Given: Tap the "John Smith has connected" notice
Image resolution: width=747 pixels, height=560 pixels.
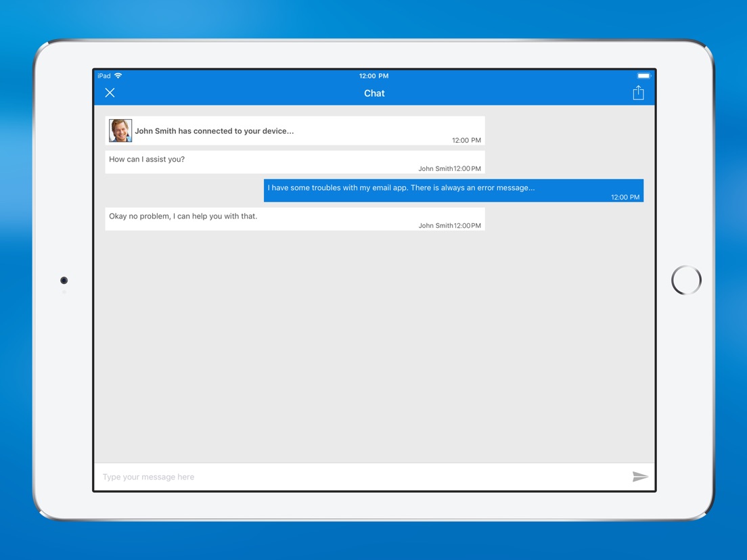Looking at the screenshot, I should [x=214, y=131].
